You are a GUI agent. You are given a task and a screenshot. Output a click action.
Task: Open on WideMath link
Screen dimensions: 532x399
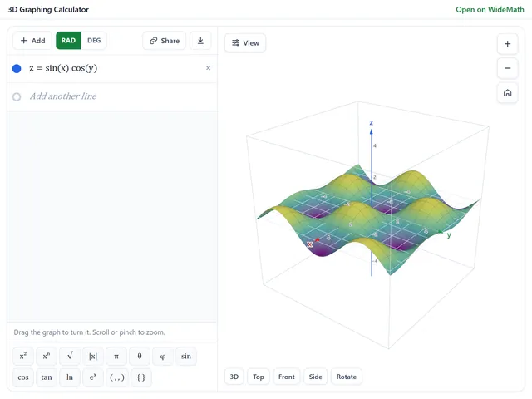(490, 9)
